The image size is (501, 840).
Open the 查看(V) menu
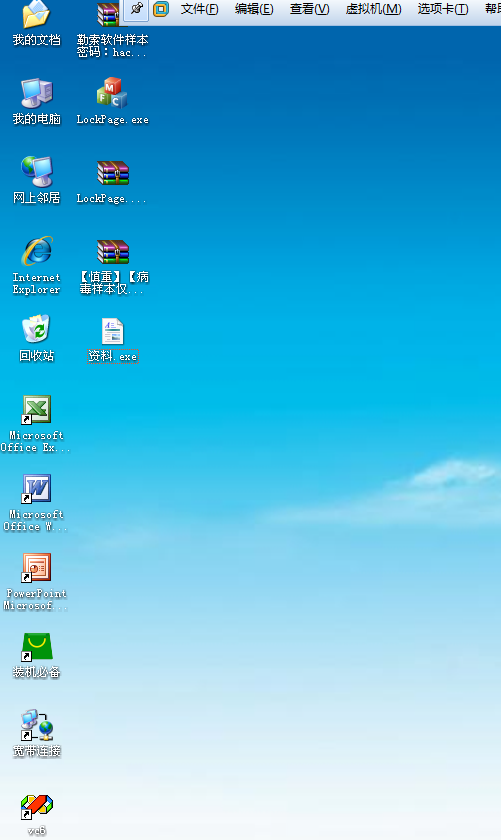tap(309, 9)
